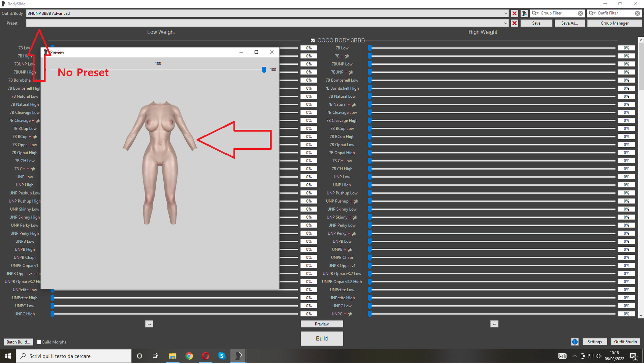Screen dimensions: 644x364
Task: Open the notification center
Action: click(x=633, y=356)
